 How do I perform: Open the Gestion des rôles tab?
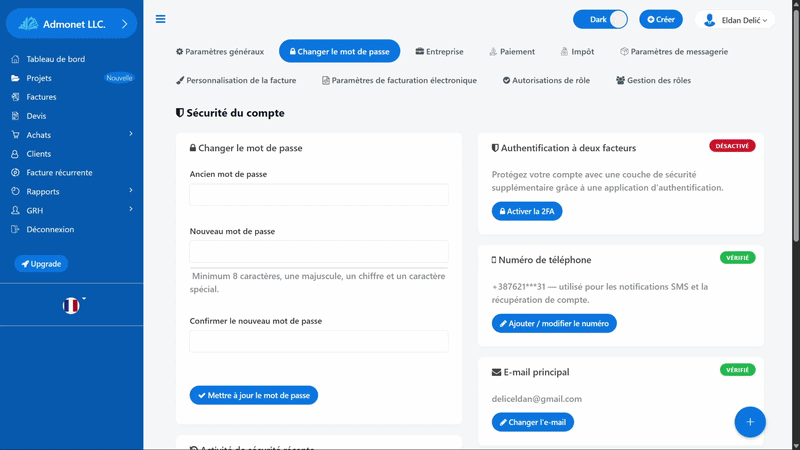653,80
